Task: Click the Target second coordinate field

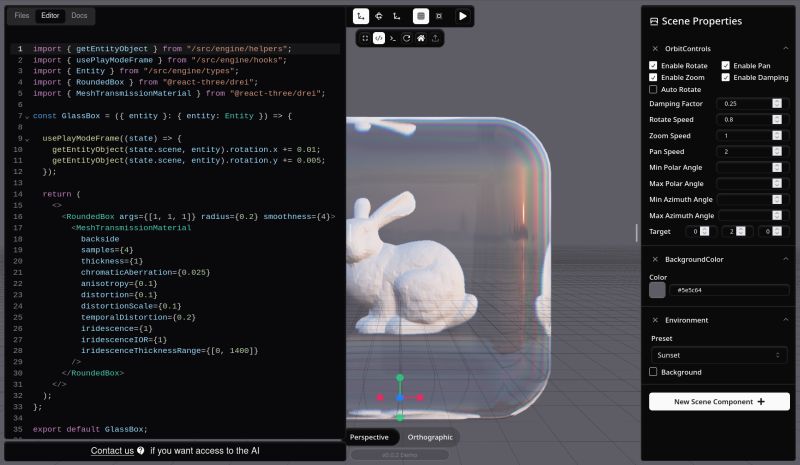Action: tap(736, 231)
